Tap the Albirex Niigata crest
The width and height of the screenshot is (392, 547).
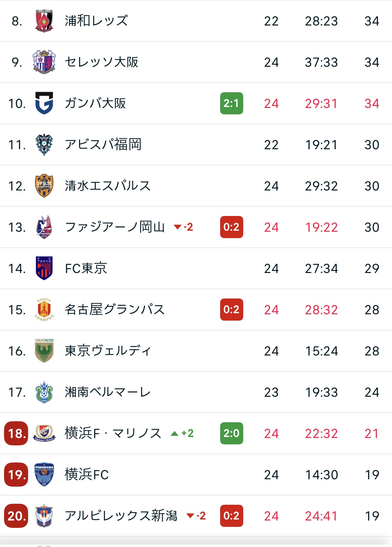click(44, 516)
